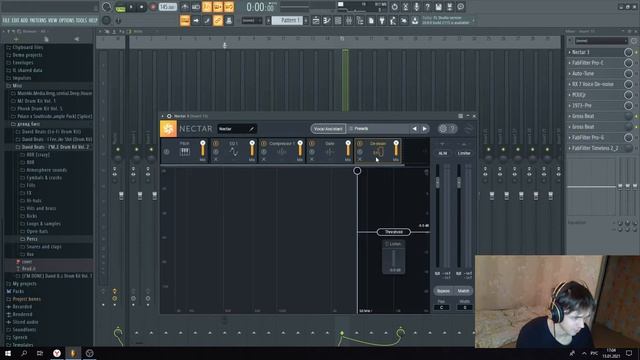The image size is (640, 360).
Task: Click the cut tool icon in the top toolbar
Action: 405,7
